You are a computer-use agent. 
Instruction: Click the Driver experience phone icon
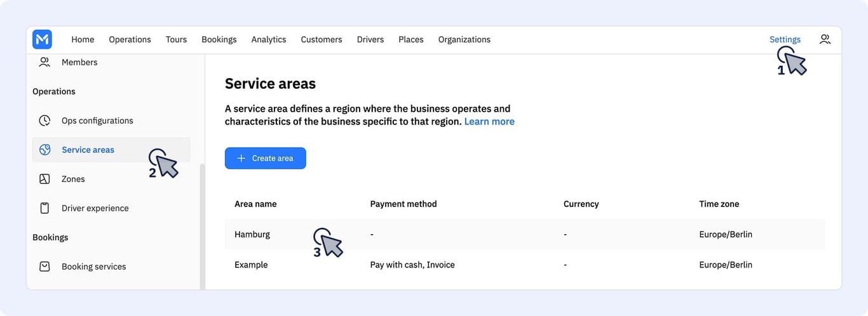point(44,208)
